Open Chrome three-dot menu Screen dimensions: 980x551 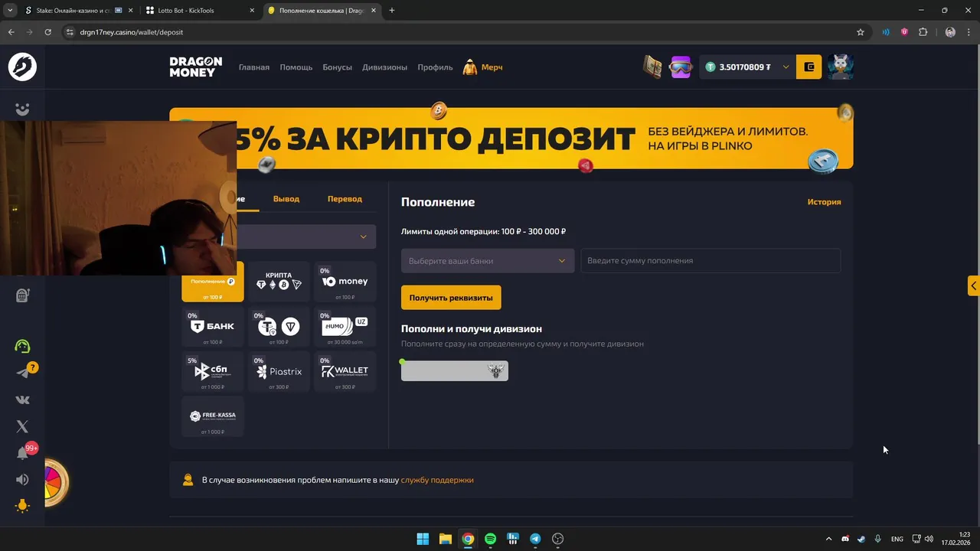point(968,32)
